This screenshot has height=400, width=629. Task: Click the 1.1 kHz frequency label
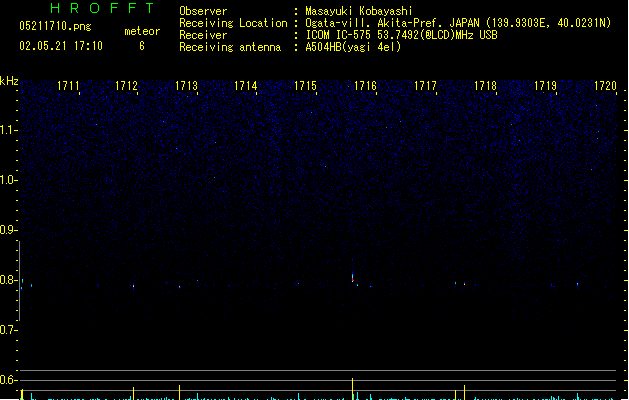(x=8, y=130)
